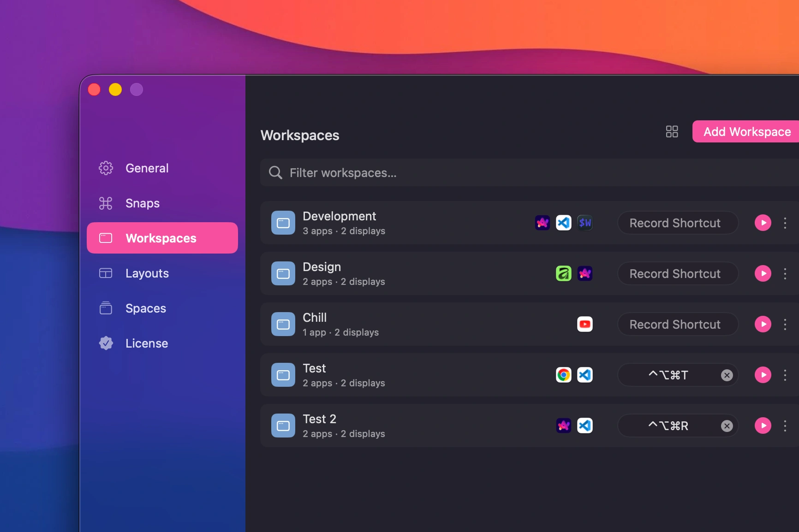Clear the ⌃⌥⌘T shortcut for Test
The height and width of the screenshot is (532, 799).
[x=727, y=375]
